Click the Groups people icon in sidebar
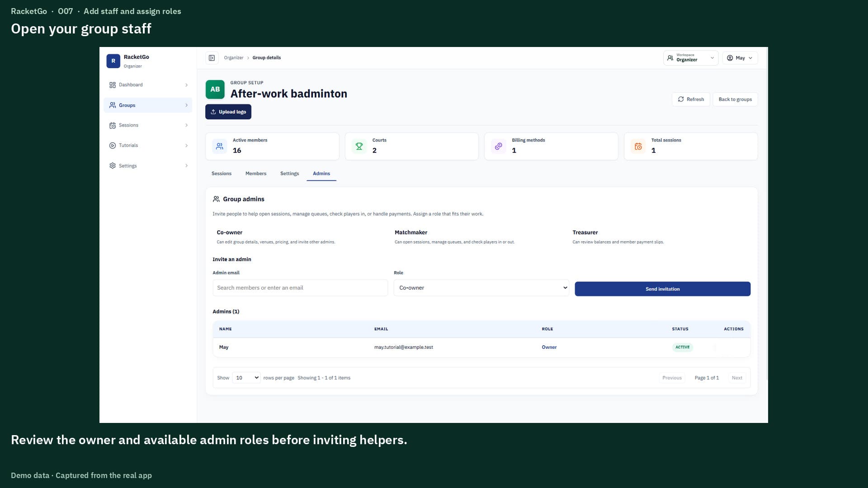Screen dimensions: 868x488 click(x=113, y=105)
